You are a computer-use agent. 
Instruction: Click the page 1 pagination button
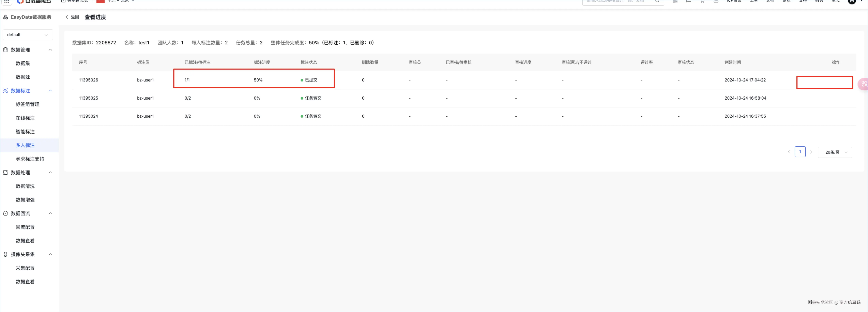pos(800,152)
